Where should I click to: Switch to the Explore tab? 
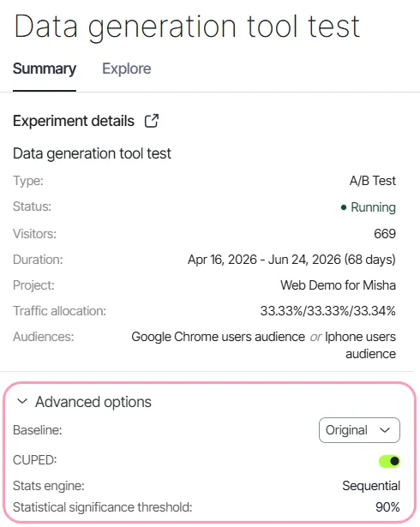coord(127,69)
